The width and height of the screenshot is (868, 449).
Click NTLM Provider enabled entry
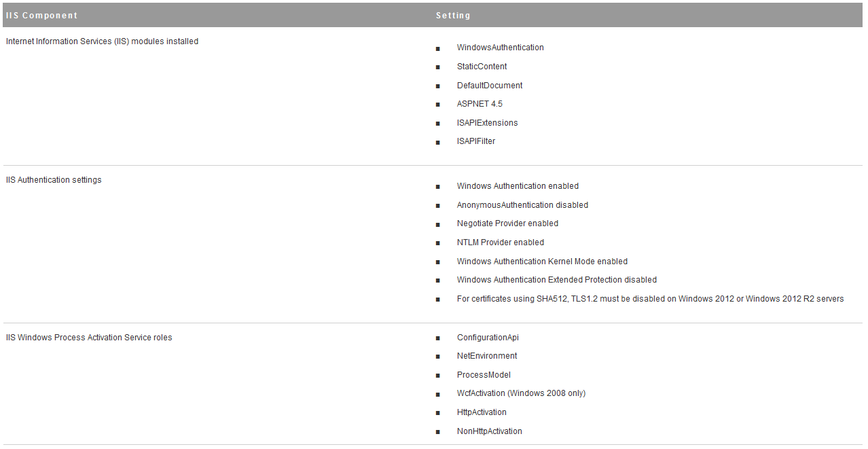pyautogui.click(x=500, y=243)
